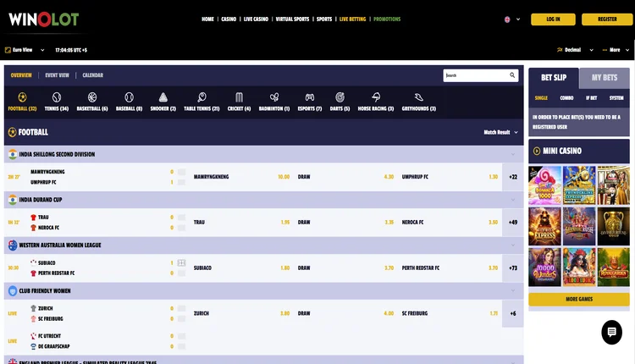Open the Euro View dropdown
The image size is (635, 364).
[25, 50]
